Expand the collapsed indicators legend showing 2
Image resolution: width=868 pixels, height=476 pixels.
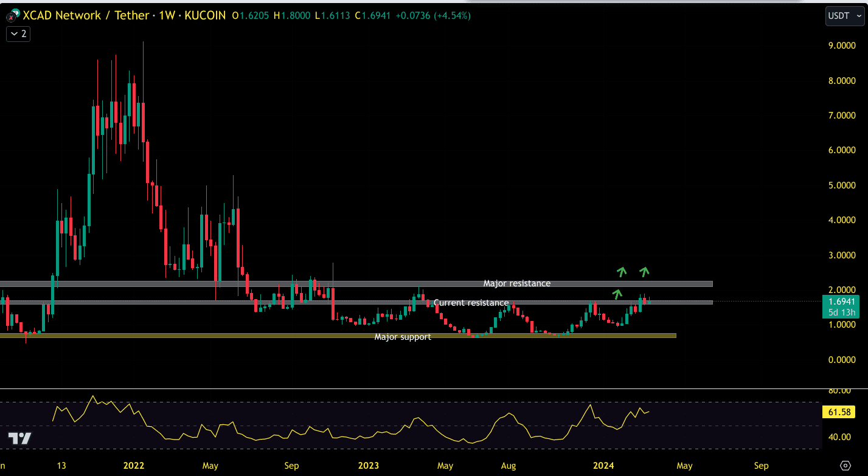18,34
